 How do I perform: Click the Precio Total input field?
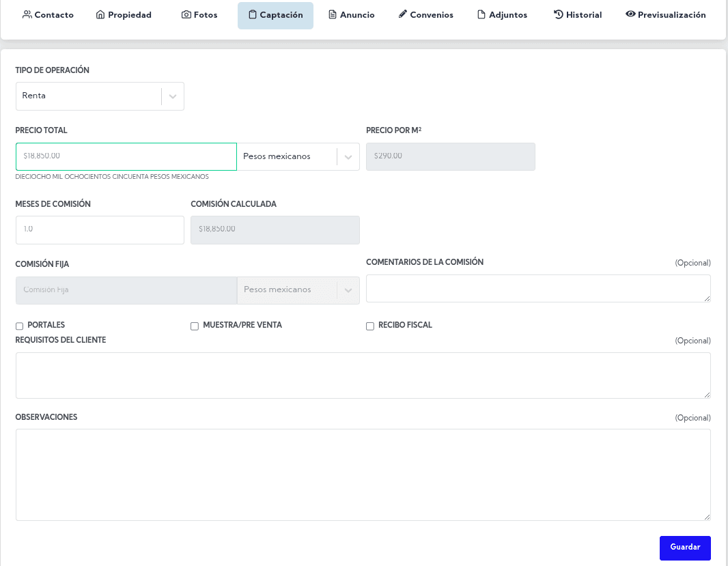(x=126, y=156)
